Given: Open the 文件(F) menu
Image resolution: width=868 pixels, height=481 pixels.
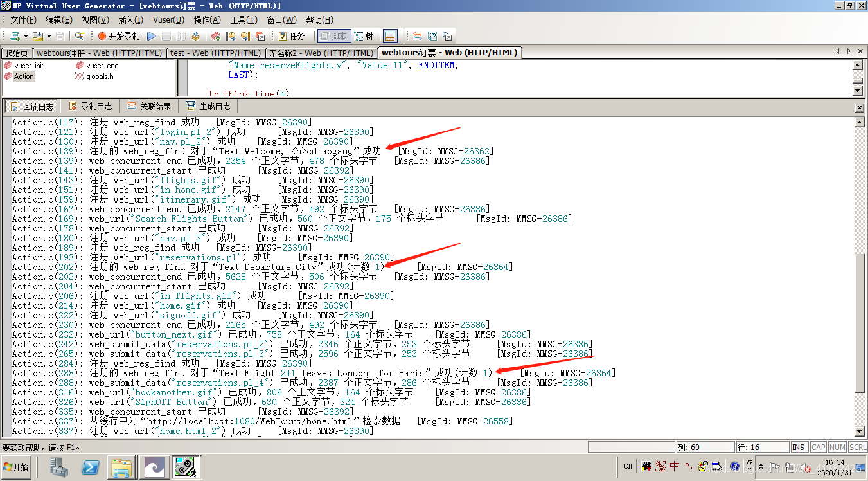Looking at the screenshot, I should (x=23, y=20).
